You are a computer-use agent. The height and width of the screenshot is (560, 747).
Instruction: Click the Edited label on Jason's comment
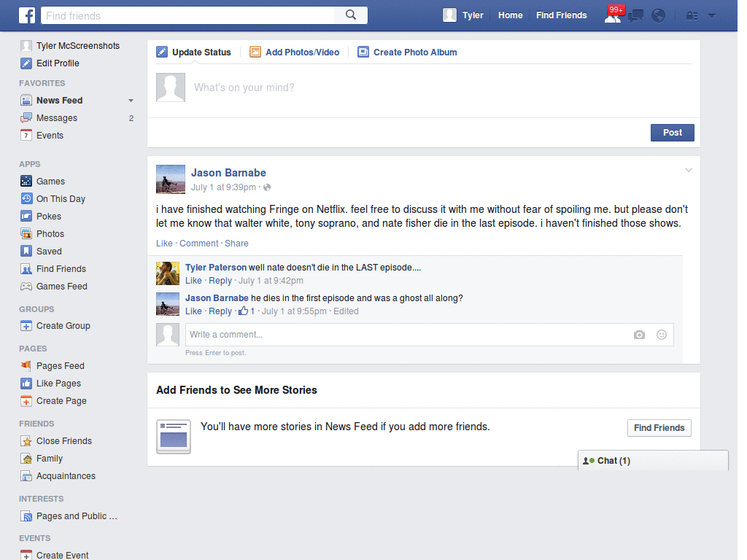(x=346, y=311)
